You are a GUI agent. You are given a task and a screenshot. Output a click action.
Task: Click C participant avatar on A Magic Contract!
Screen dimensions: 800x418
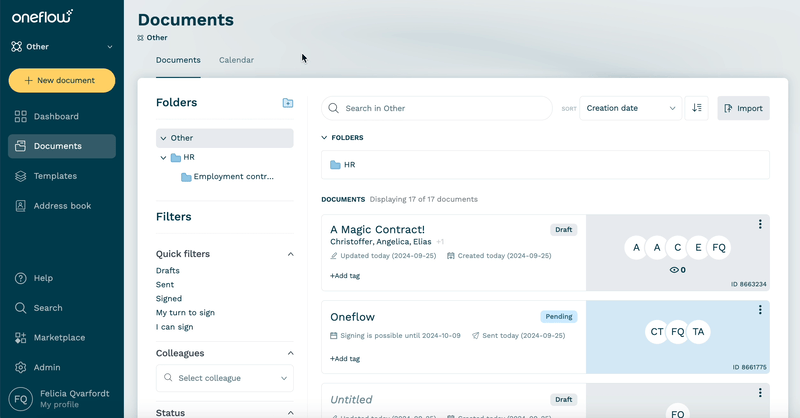(x=678, y=248)
